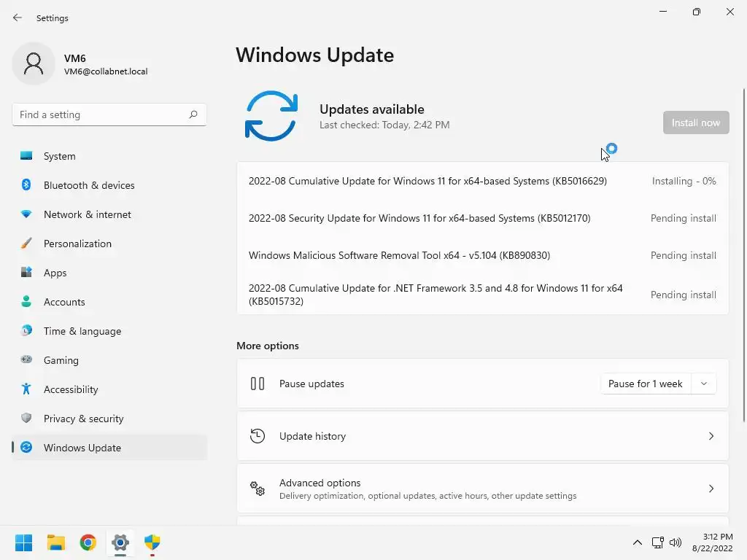The height and width of the screenshot is (560, 747).
Task: Click the Pause updates label
Action: tap(311, 384)
